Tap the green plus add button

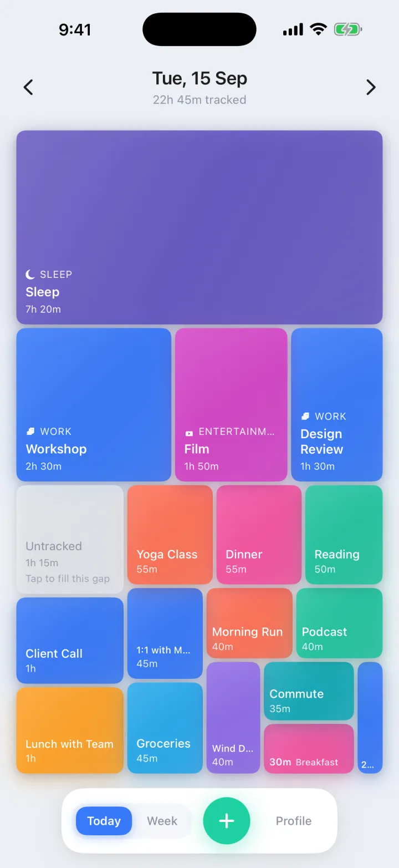coord(227,821)
